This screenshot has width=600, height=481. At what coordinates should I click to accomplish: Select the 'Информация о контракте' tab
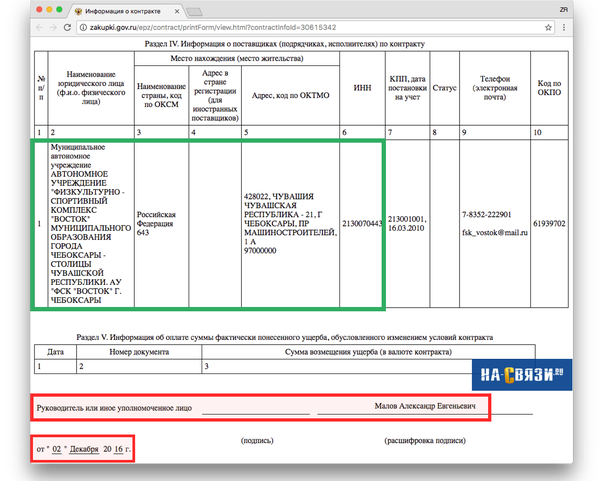click(x=120, y=10)
